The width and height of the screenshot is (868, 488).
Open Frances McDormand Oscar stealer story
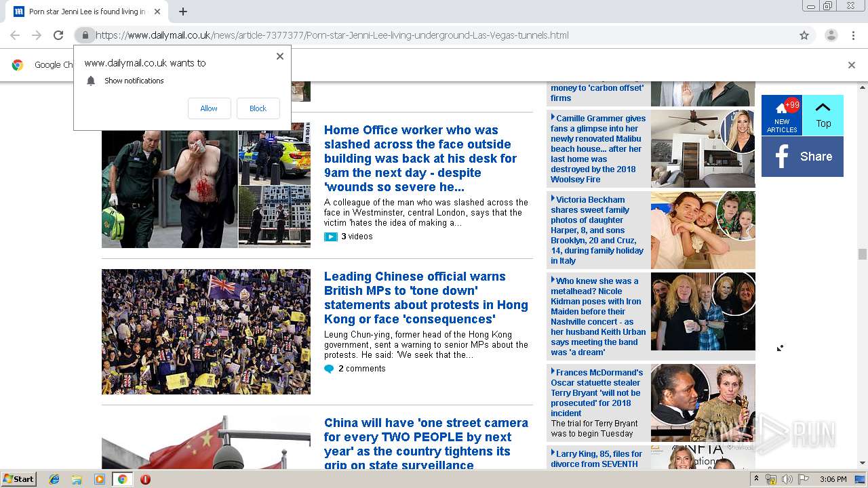tap(597, 392)
